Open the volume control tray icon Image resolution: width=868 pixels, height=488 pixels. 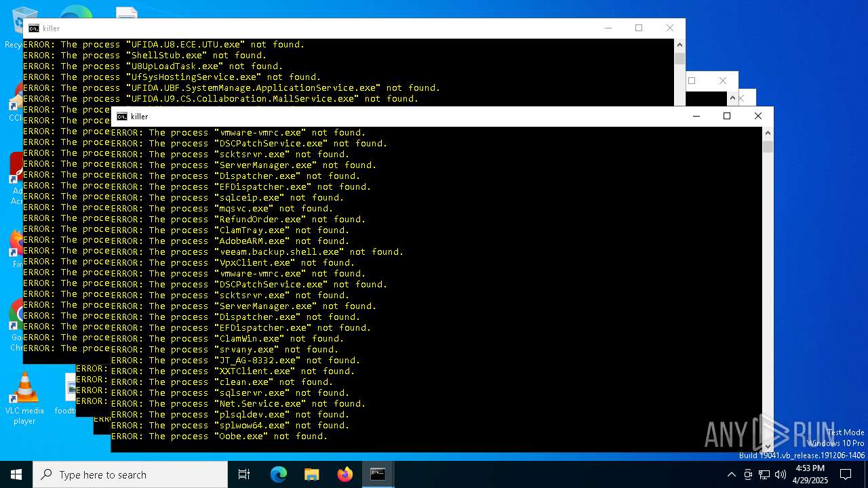[x=781, y=474]
